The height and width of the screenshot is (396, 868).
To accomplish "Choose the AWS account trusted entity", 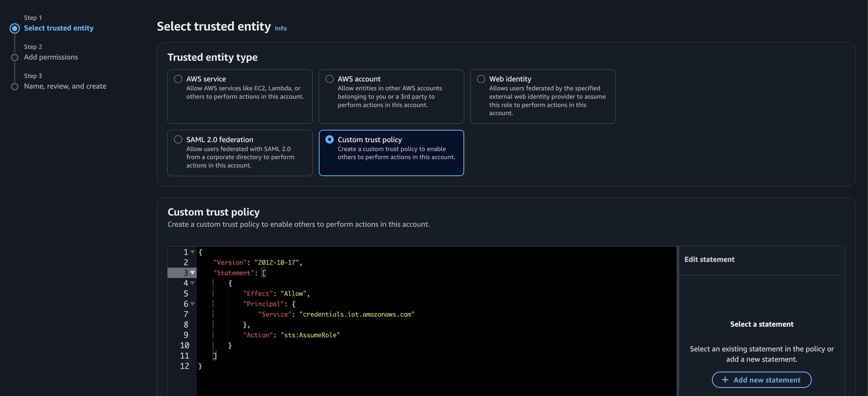I will 329,79.
